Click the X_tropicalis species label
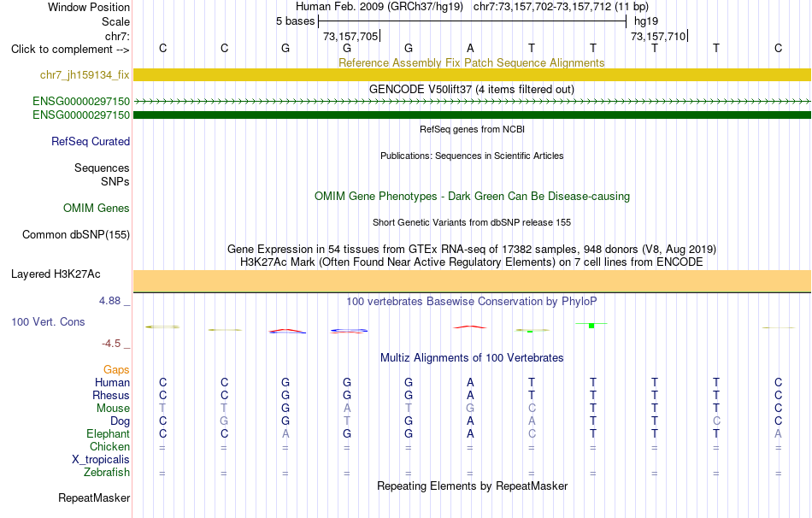812x518 pixels. pyautogui.click(x=101, y=460)
